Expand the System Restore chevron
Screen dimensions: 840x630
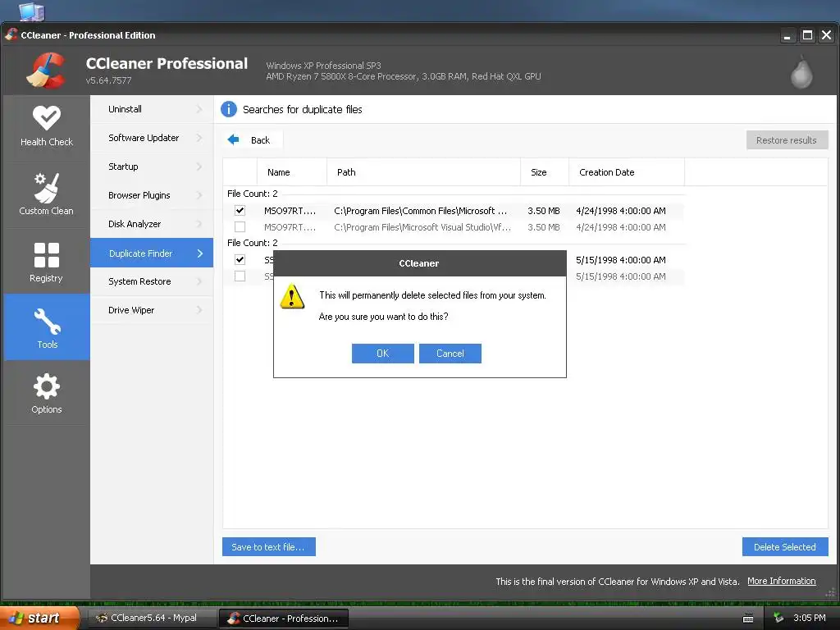click(199, 281)
